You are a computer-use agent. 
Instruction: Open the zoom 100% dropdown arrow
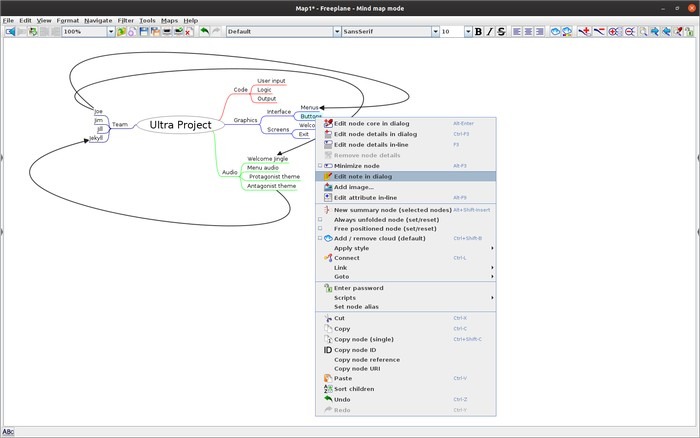click(111, 31)
